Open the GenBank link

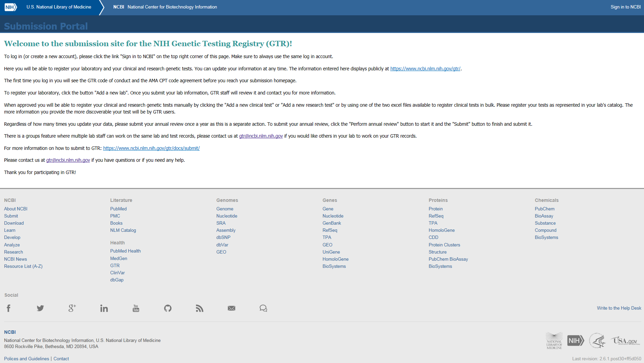(x=332, y=223)
